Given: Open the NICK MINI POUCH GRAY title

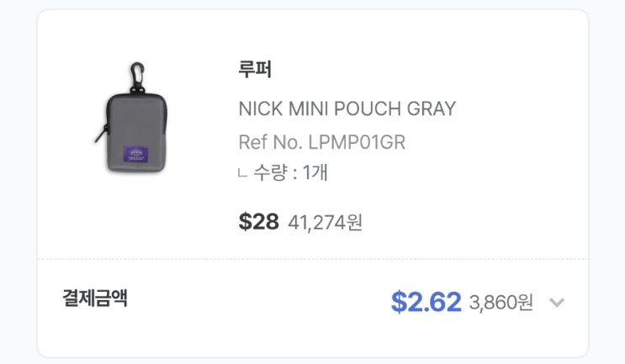Looking at the screenshot, I should pyautogui.click(x=347, y=108).
